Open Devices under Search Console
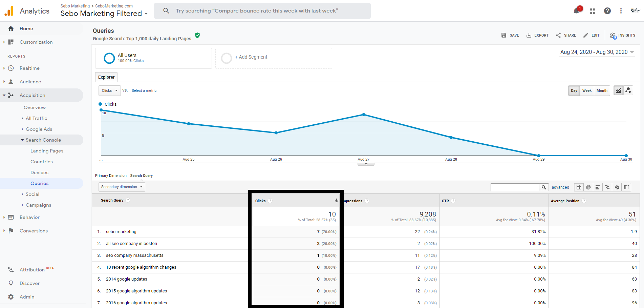Image resolution: width=644 pixels, height=308 pixels. click(x=39, y=172)
